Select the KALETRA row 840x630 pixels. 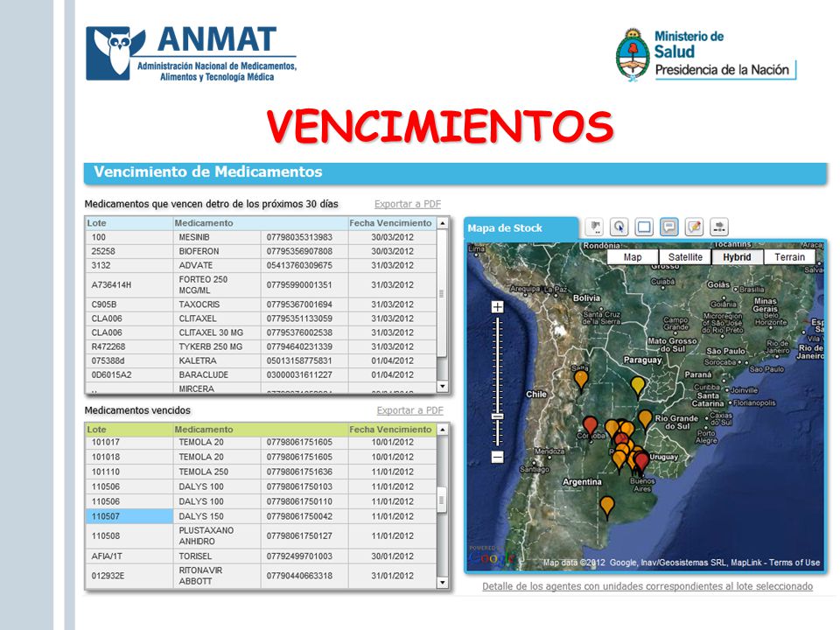click(x=261, y=360)
